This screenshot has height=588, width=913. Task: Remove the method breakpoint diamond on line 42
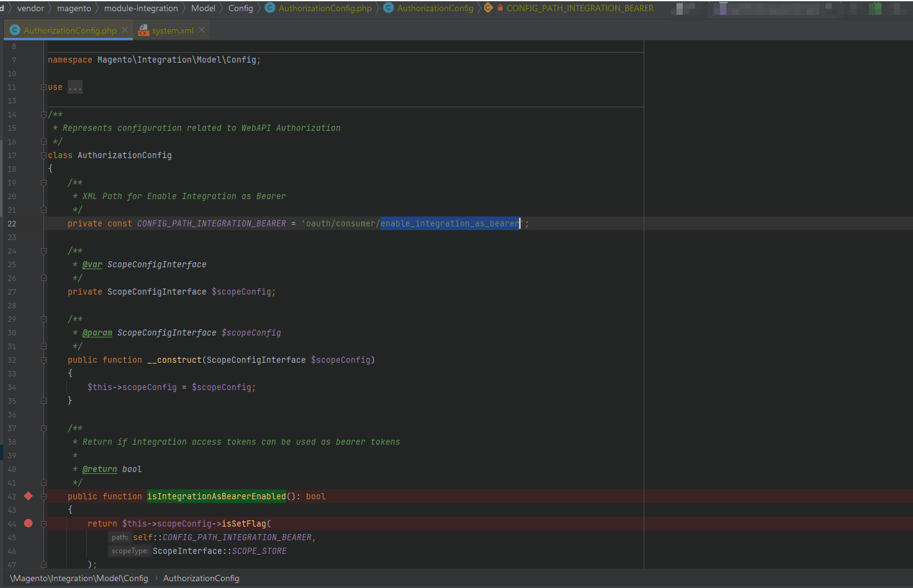click(x=28, y=496)
